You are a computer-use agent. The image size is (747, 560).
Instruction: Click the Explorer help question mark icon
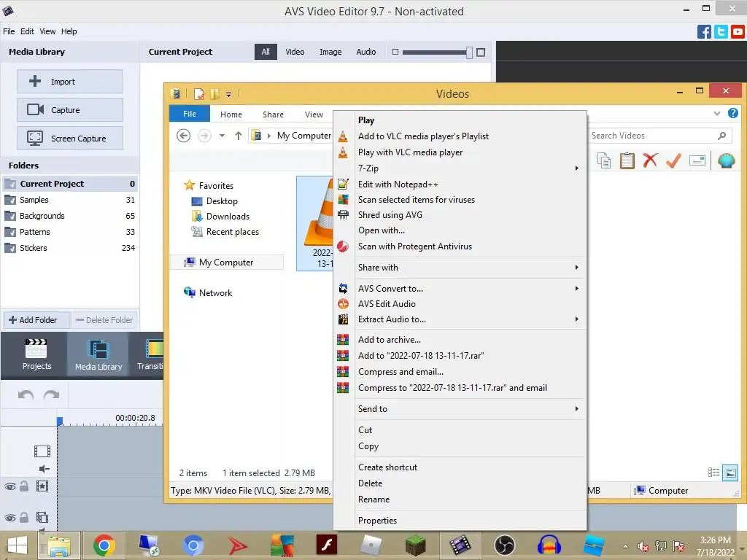(x=732, y=113)
